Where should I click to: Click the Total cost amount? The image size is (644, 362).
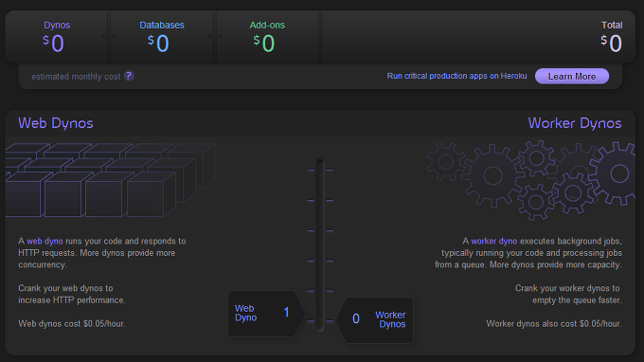tap(611, 44)
